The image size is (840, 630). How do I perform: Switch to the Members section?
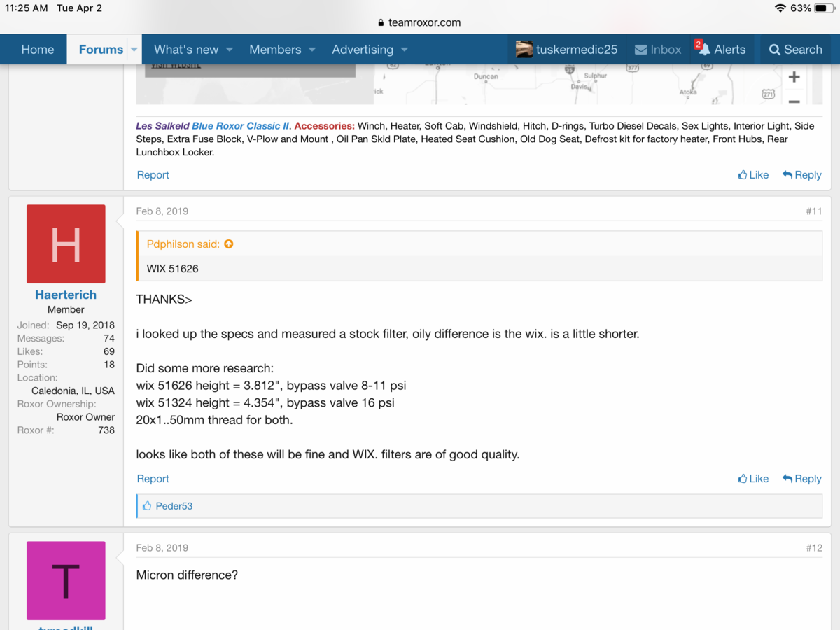point(276,49)
